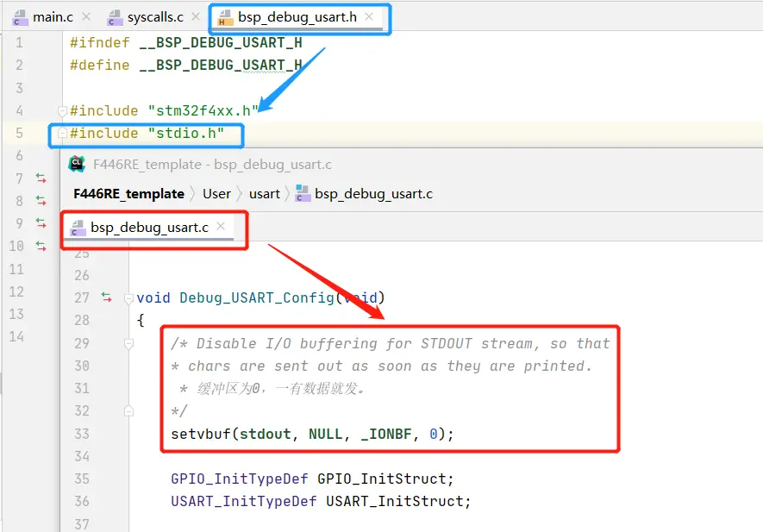Click line number 33 in the gutter
This screenshot has height=532, width=763.
(82, 434)
